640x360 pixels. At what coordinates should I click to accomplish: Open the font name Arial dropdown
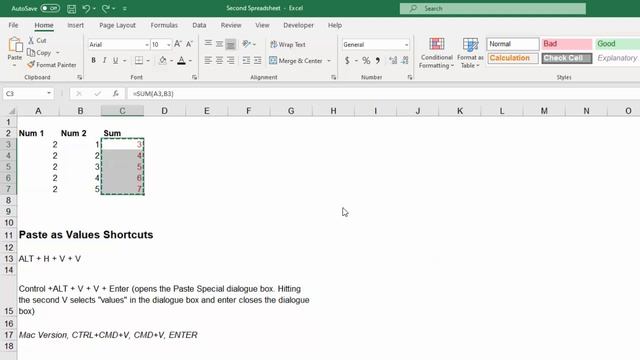tap(147, 44)
